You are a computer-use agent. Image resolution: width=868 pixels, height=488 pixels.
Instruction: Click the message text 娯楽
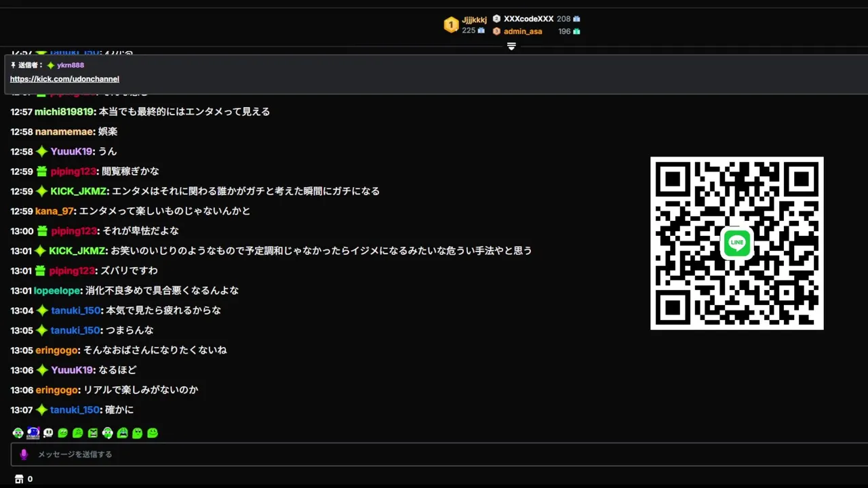tap(108, 131)
